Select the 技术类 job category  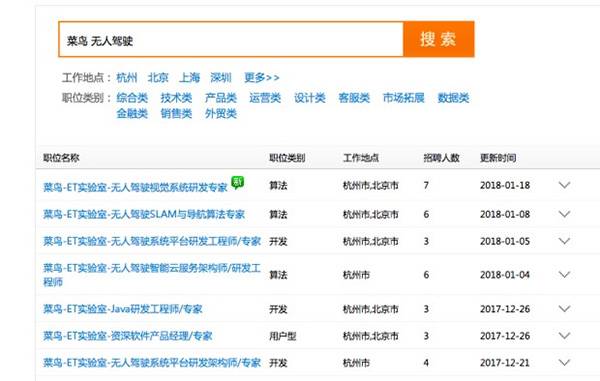coord(176,98)
